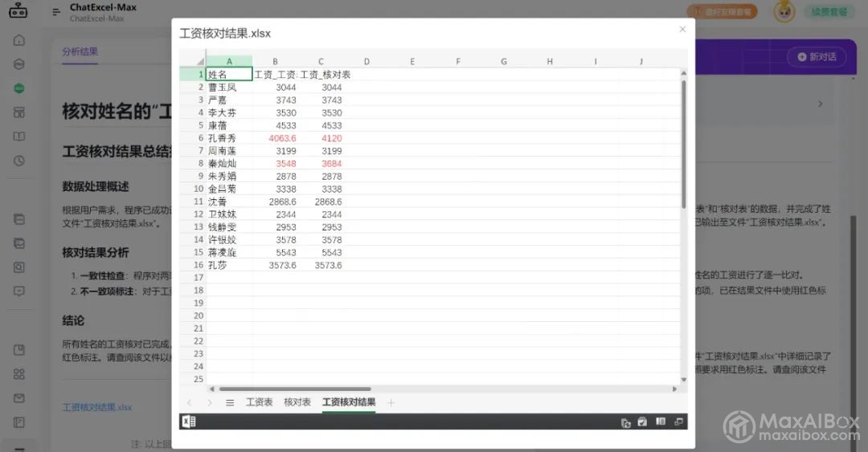Click cell A1 containing 姓名
Image resolution: width=868 pixels, height=452 pixels.
tap(229, 74)
